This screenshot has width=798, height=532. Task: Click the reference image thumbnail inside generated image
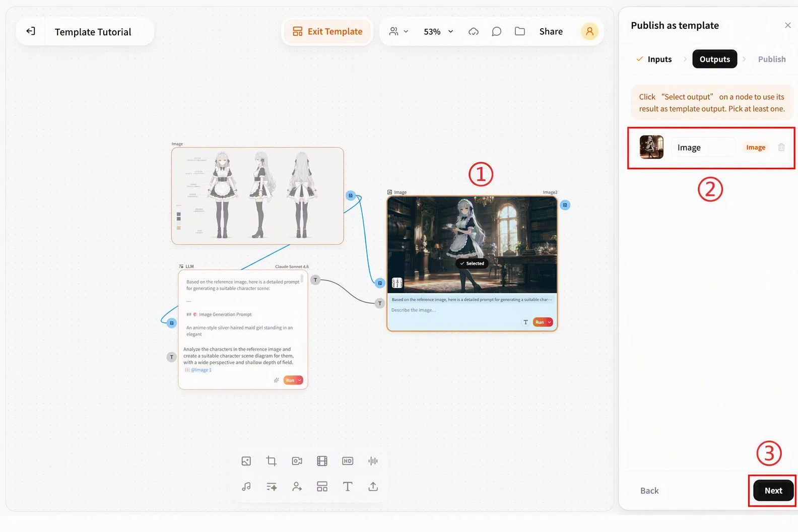click(397, 283)
